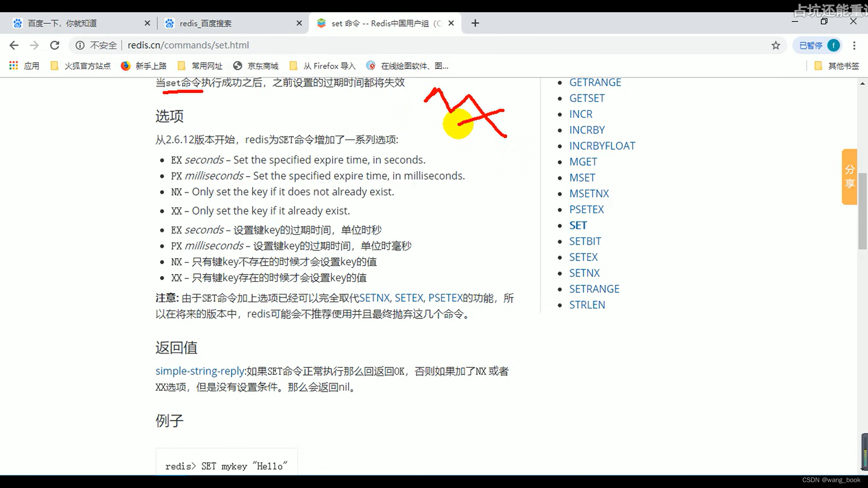This screenshot has height=488, width=868.
Task: Click the inline SETNX link in 注意 paragraph
Action: click(x=374, y=298)
